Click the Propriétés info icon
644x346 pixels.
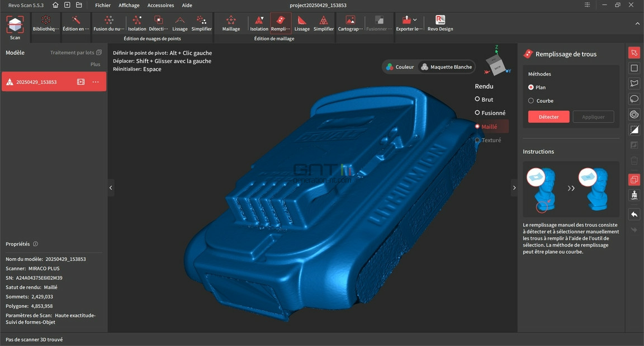pos(36,244)
